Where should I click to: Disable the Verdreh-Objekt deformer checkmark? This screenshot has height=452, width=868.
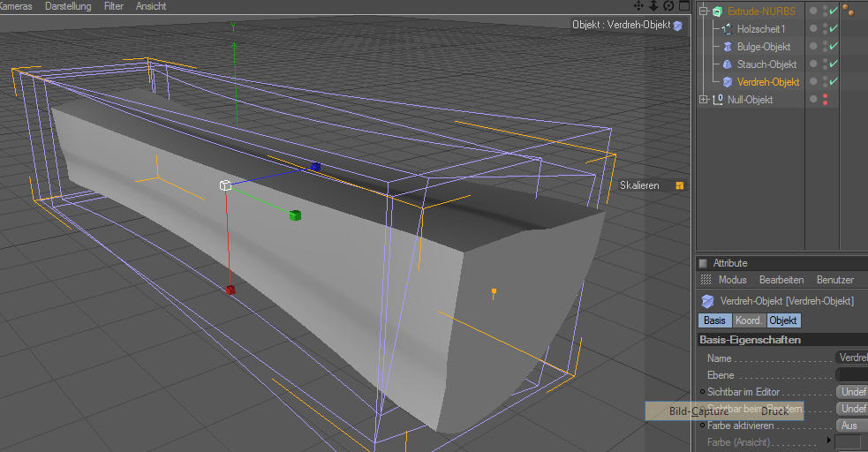point(834,81)
